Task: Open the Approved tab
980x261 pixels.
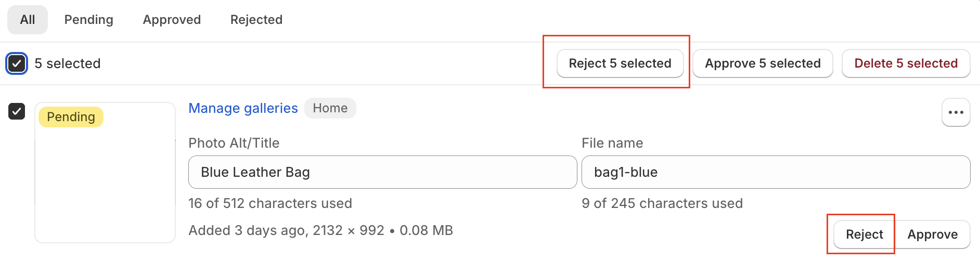Action: (x=172, y=20)
